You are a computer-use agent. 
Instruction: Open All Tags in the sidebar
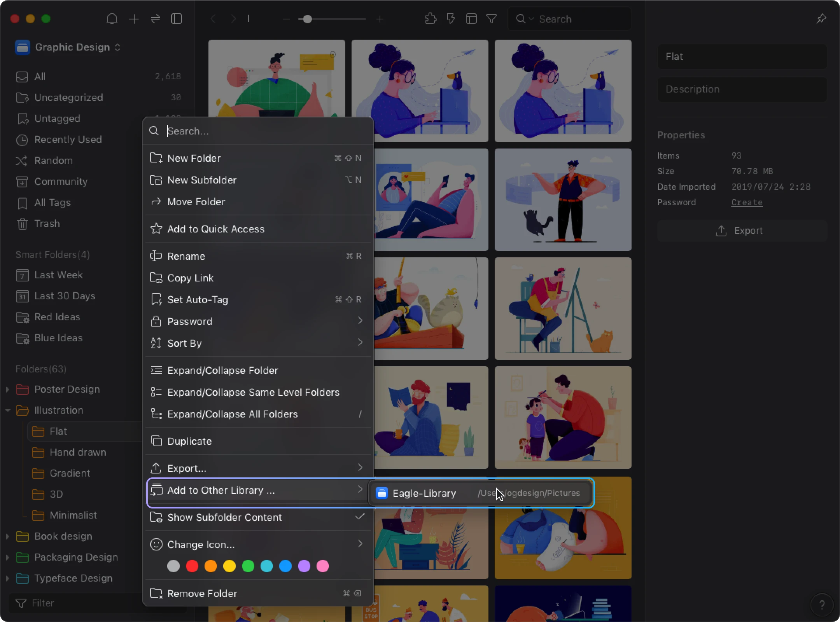pos(77,203)
